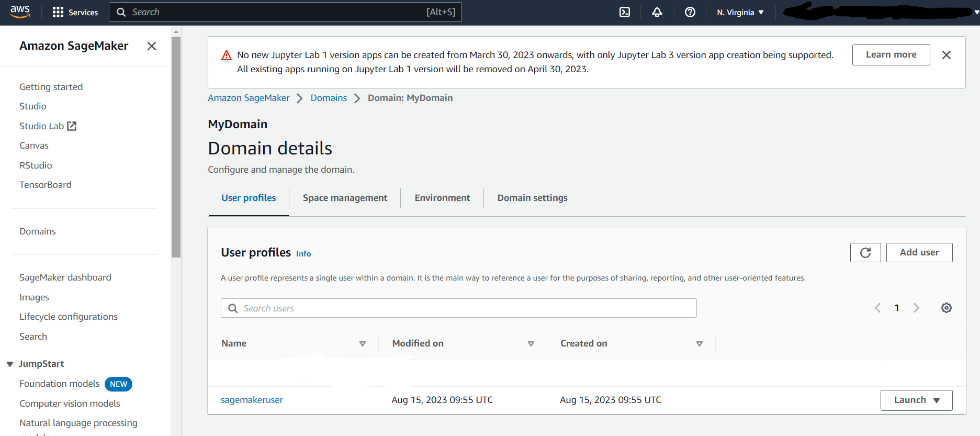Go to Domains breadcrumb link
Viewport: 980px width, 436px height.
tap(329, 98)
